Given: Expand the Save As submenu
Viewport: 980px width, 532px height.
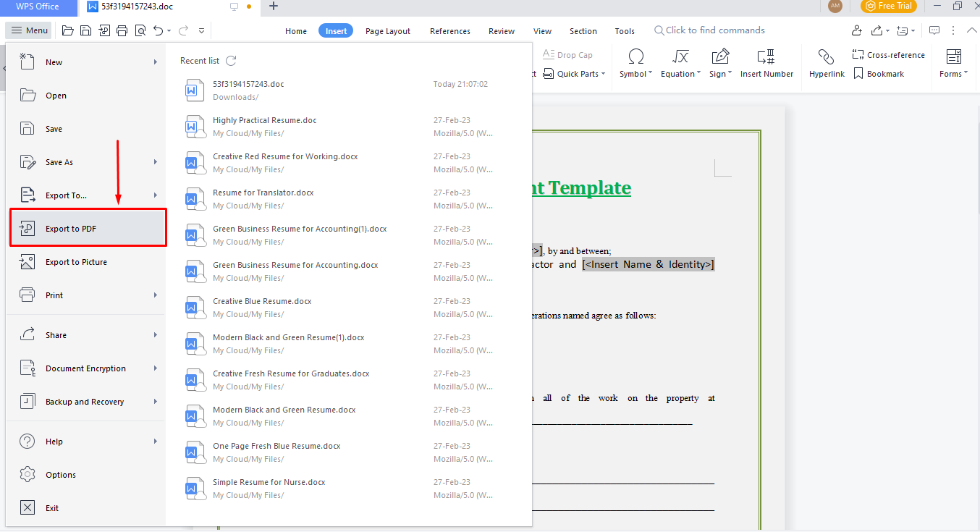Looking at the screenshot, I should click(x=155, y=162).
